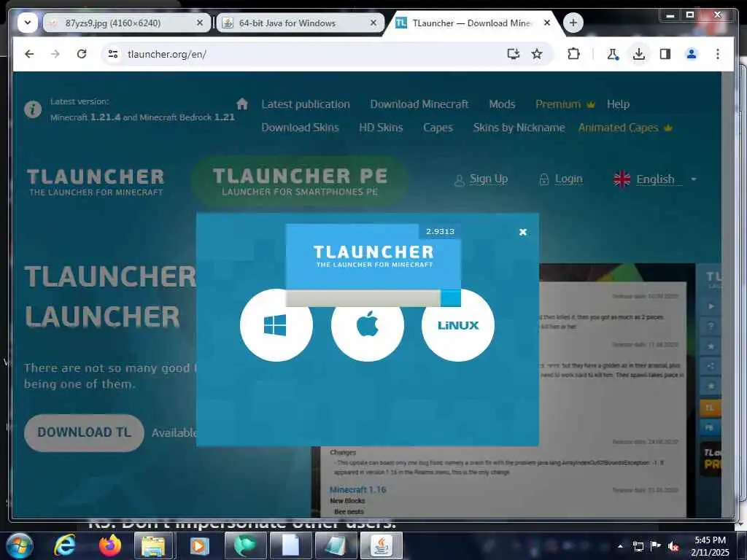
Task: Open the tab search dropdown arrow
Action: (x=28, y=23)
